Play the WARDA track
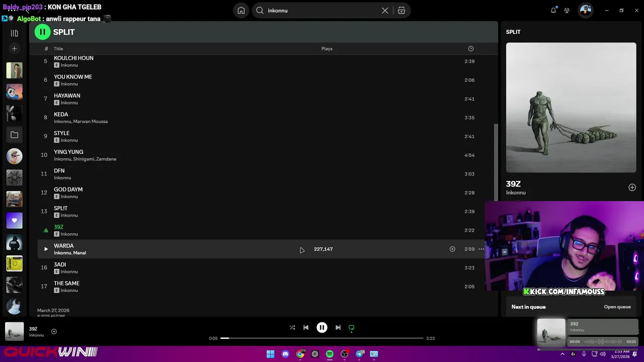This screenshot has height=362, width=644. coord(46,249)
